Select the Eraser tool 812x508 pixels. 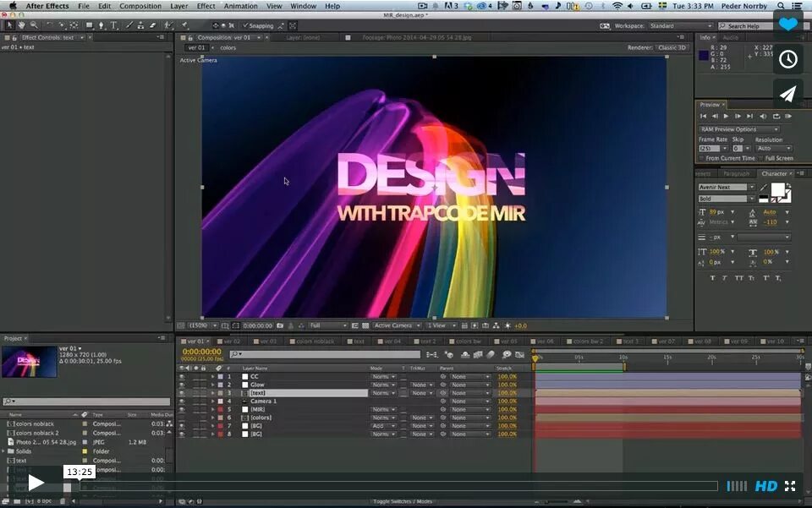click(x=153, y=25)
